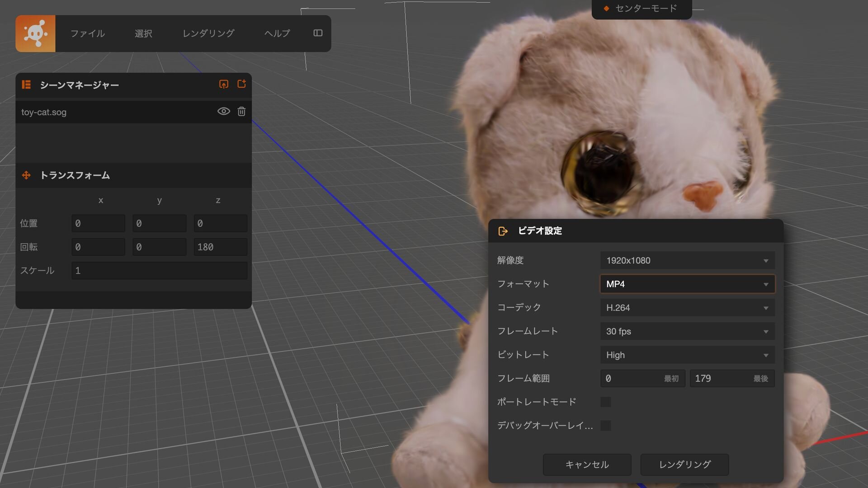
Task: Open the ファイル menu
Action: (88, 33)
